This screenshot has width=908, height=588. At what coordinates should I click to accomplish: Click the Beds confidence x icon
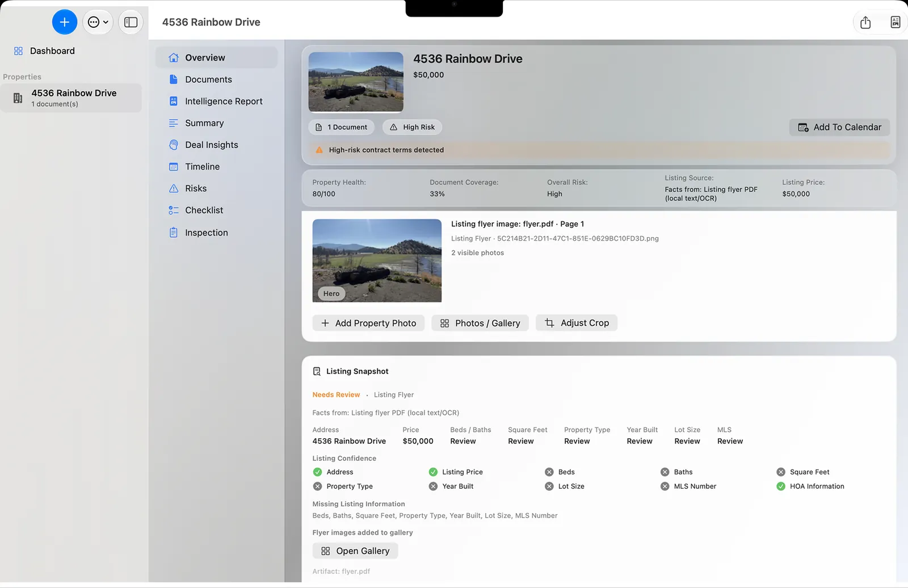(549, 472)
